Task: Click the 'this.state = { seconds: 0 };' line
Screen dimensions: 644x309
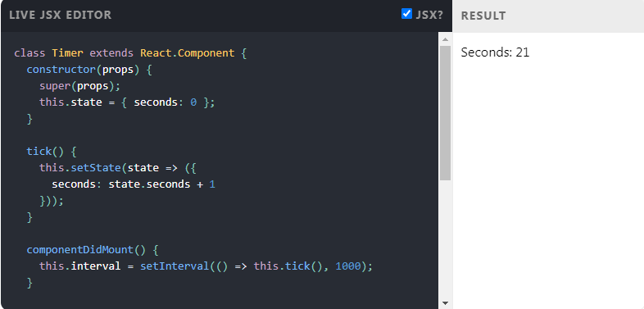Action: click(x=127, y=102)
